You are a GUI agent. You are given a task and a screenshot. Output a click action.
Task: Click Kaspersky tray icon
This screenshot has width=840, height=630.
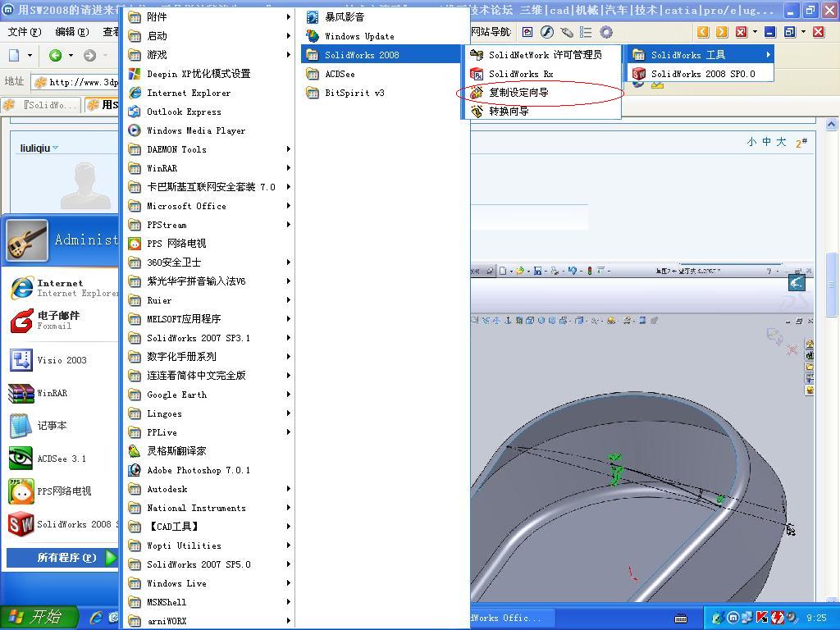762,618
